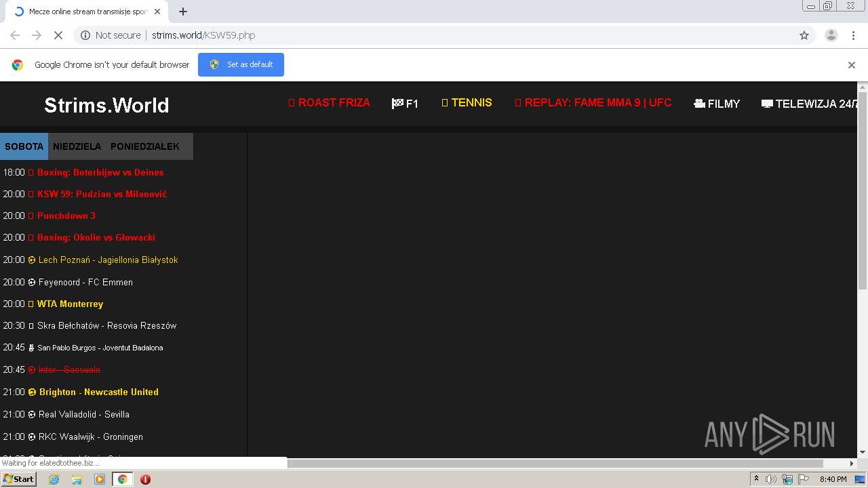This screenshot has width=868, height=488.
Task: Open San Pablo Burgos - Joventut Badalona
Action: pos(100,348)
